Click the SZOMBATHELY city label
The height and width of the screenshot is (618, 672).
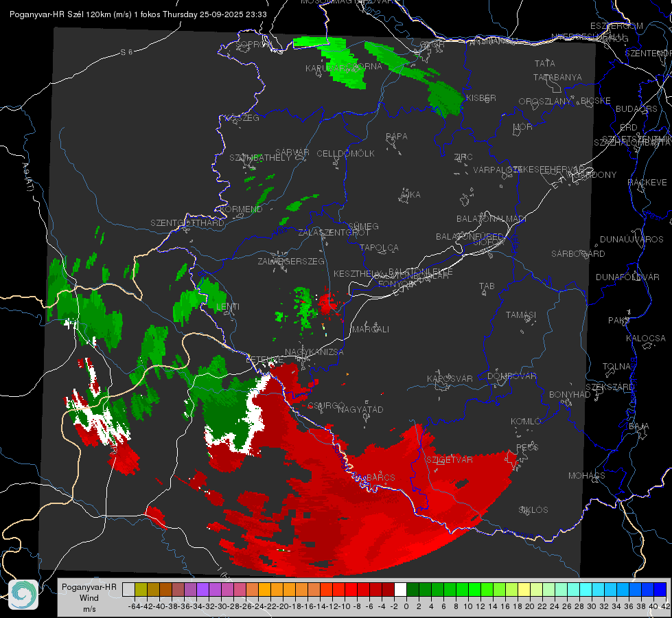point(260,157)
